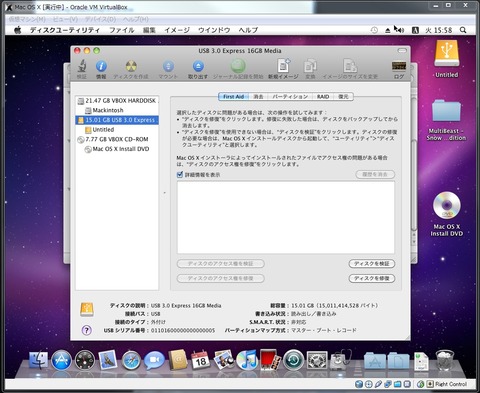Open Address Book in the Dock
The width and height of the screenshot is (480, 393).
pos(178,360)
